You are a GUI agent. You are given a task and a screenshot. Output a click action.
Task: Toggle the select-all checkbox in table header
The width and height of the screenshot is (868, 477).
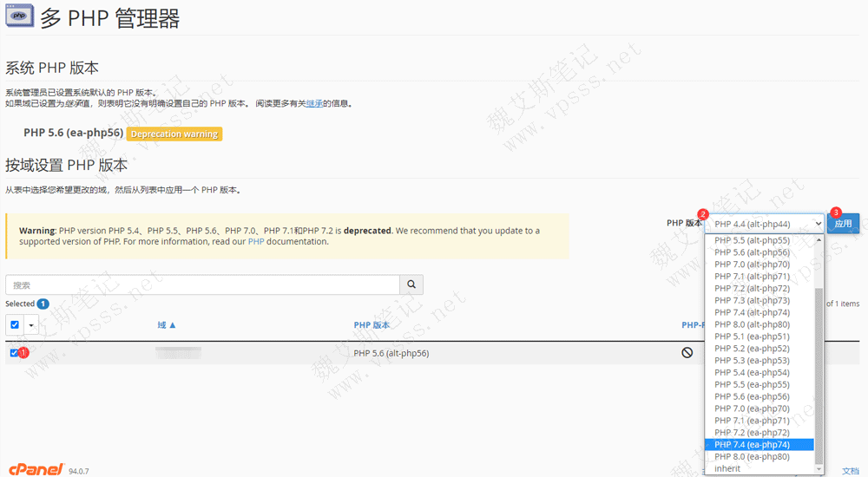tap(15, 325)
